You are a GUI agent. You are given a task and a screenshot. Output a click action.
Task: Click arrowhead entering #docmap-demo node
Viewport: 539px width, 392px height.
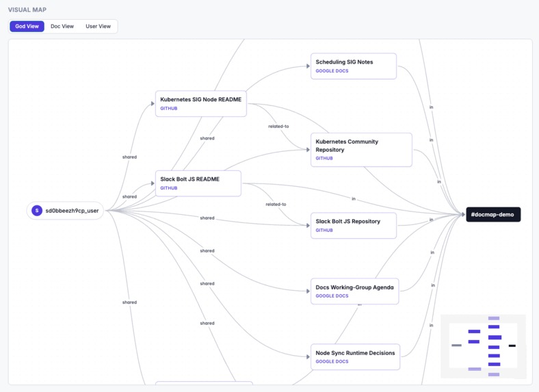click(463, 214)
